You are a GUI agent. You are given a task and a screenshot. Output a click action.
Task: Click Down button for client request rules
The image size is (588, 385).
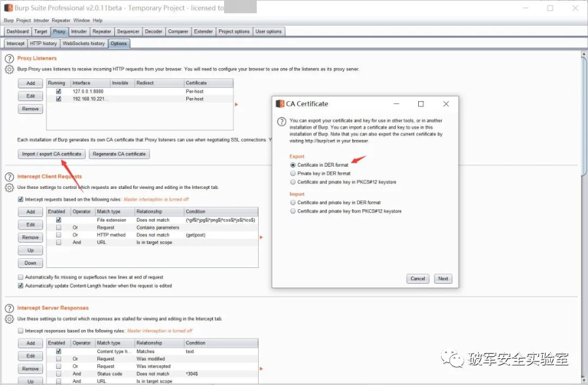30,263
